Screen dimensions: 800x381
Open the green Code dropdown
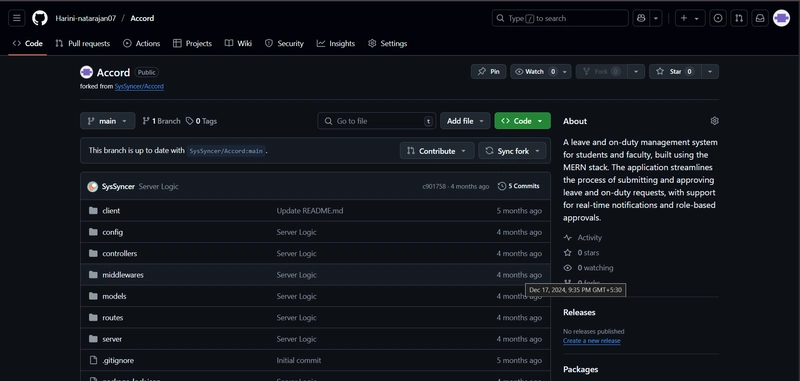pos(522,121)
